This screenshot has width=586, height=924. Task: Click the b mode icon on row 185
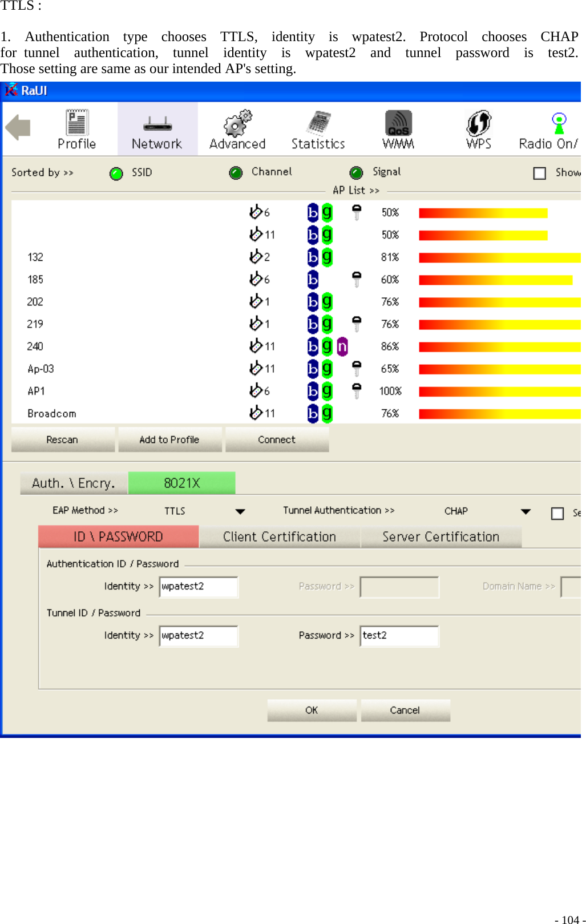[313, 279]
